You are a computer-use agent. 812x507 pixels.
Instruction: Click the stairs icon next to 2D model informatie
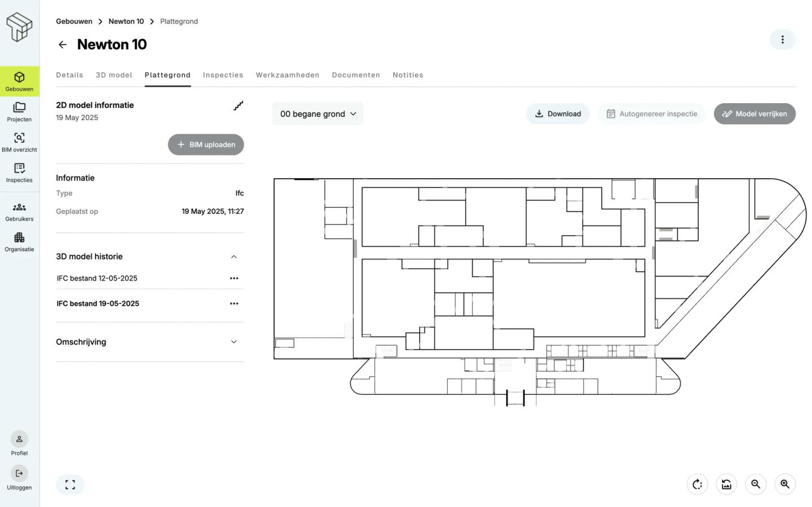tap(239, 105)
